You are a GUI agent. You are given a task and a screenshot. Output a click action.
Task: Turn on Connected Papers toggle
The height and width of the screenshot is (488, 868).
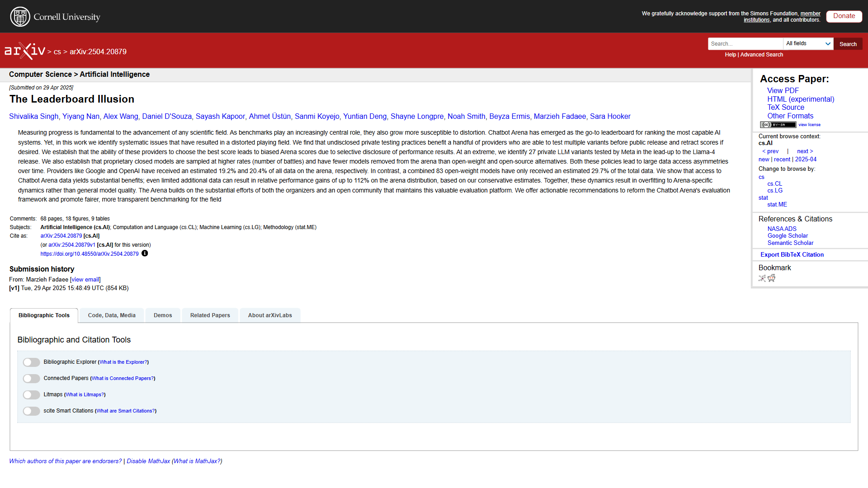32,379
